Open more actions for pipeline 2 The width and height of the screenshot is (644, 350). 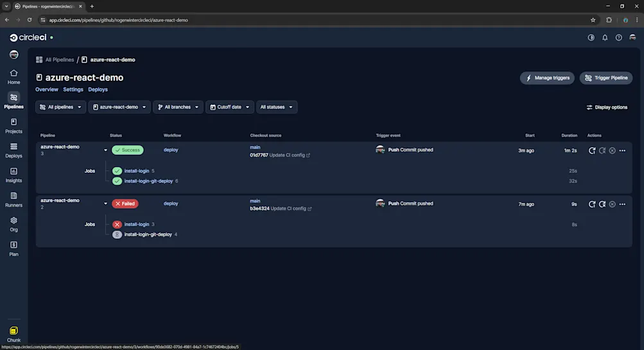coord(622,204)
